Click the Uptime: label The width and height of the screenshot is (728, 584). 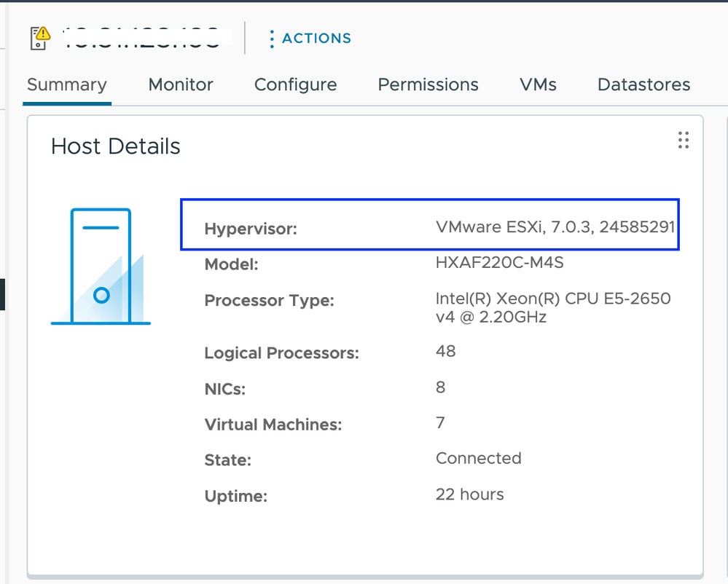tap(236, 497)
